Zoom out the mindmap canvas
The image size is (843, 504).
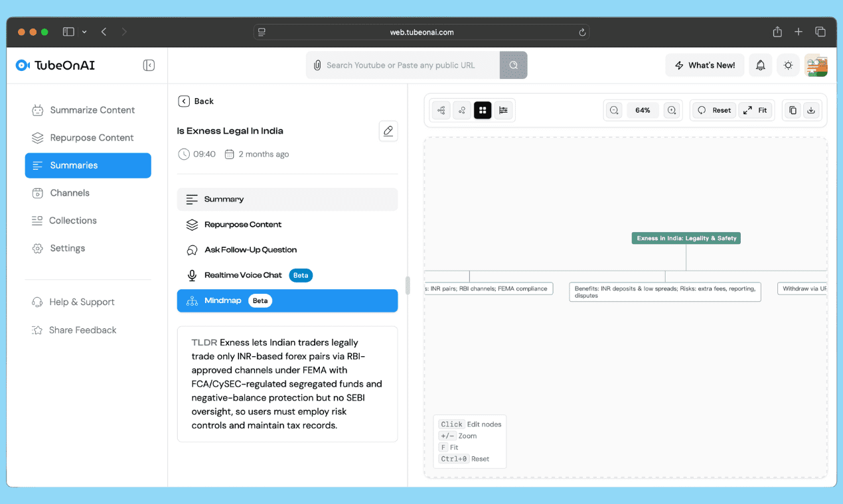click(x=614, y=111)
